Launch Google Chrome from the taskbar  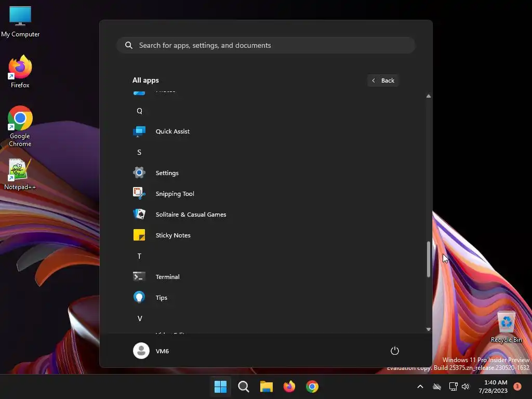[312, 387]
